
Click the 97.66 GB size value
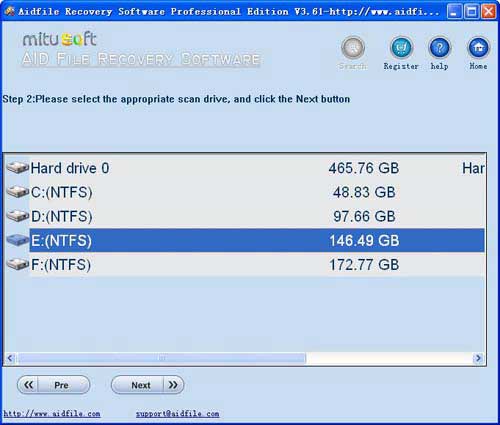[364, 216]
